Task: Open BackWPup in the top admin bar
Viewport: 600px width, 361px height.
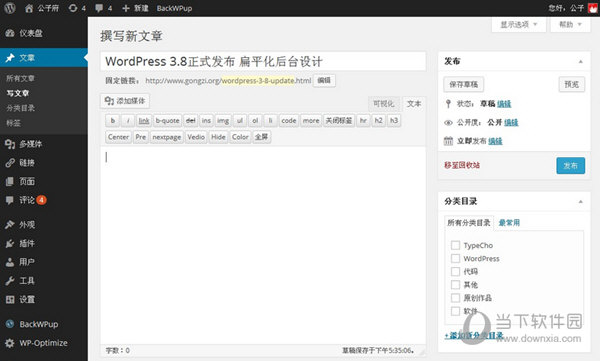Action: click(x=174, y=8)
